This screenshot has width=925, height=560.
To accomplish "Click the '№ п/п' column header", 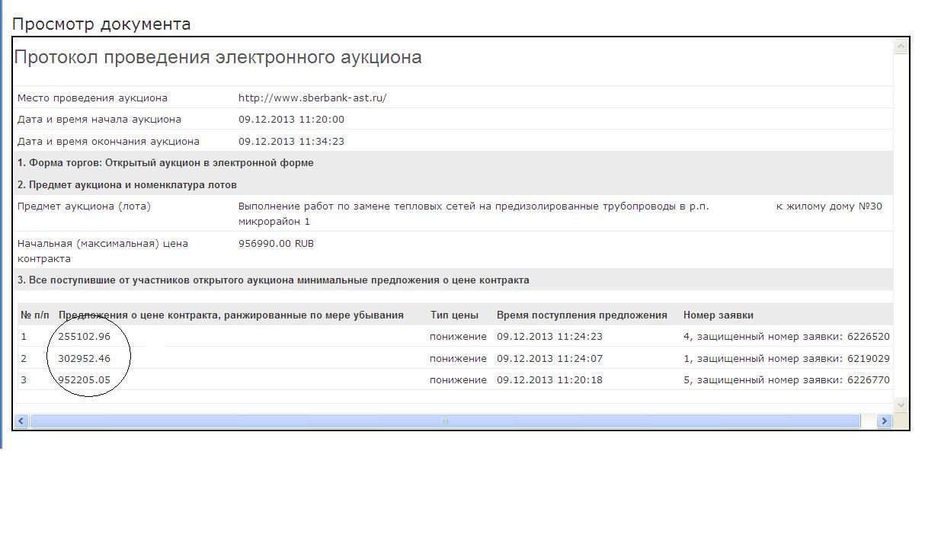I will 35,315.
